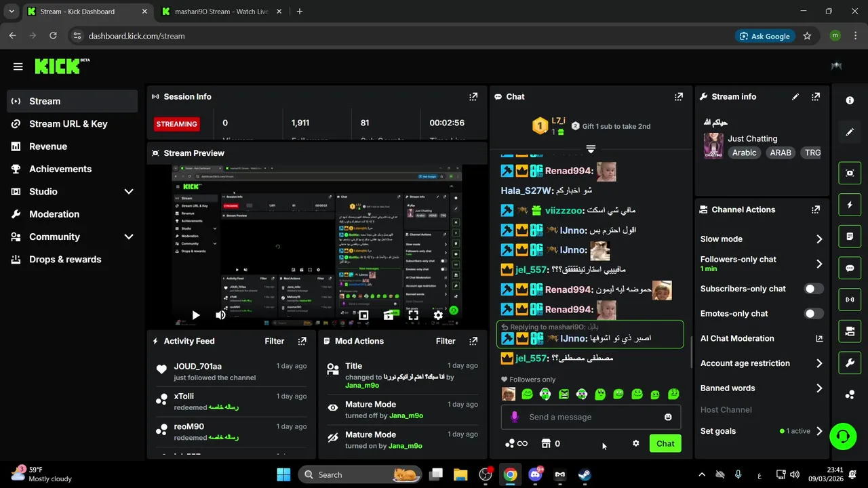Open the Stream sidebar item
The height and width of the screenshot is (488, 868).
[72, 101]
